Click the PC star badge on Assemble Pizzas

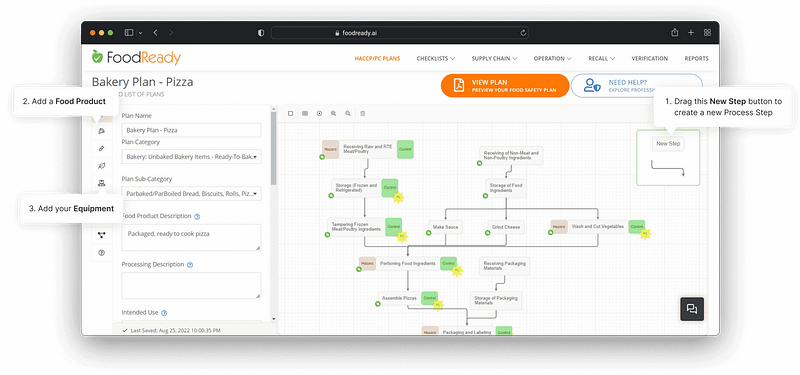click(437, 305)
